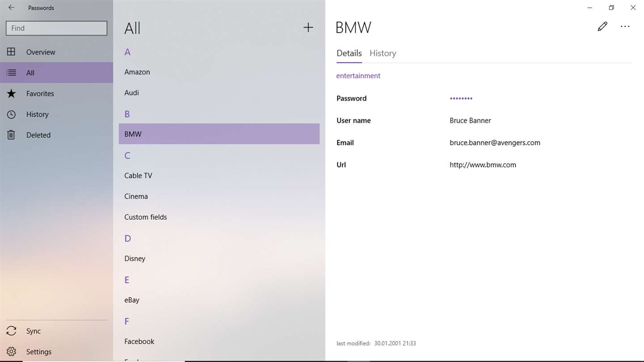
Task: Click the entertainment category link
Action: (x=358, y=76)
